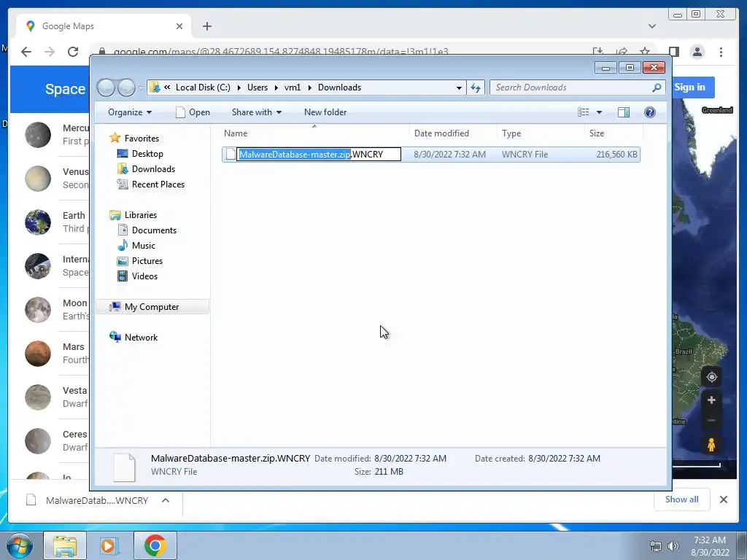
Task: Select Network in navigation pane
Action: click(x=141, y=338)
